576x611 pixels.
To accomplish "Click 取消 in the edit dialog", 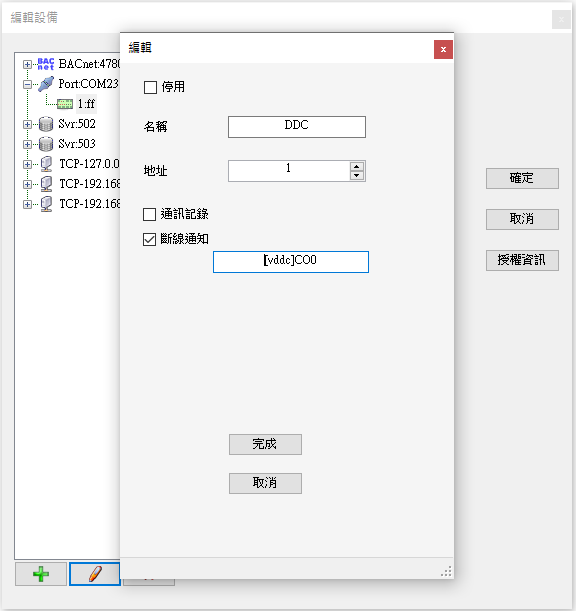I will (x=265, y=483).
